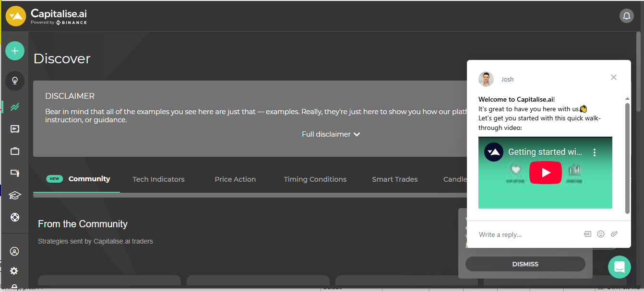
Task: Click the Intercom chat launcher bubble
Action: (620, 267)
